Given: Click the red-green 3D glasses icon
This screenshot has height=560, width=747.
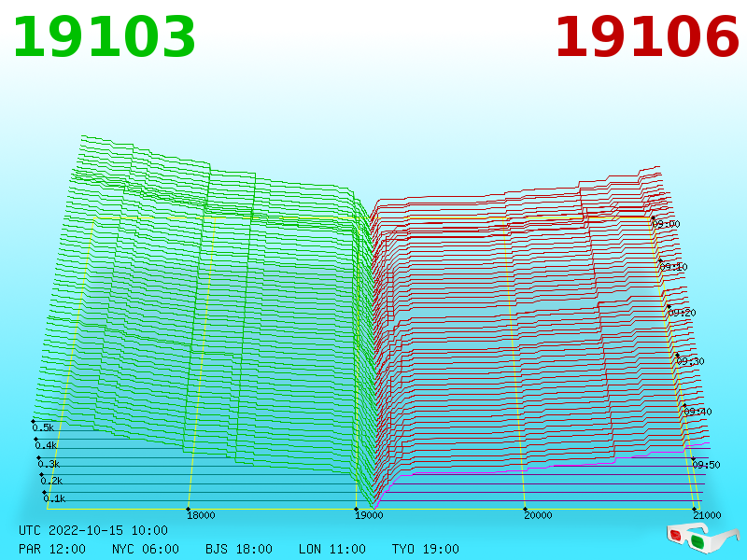Looking at the screenshot, I should click(x=703, y=538).
